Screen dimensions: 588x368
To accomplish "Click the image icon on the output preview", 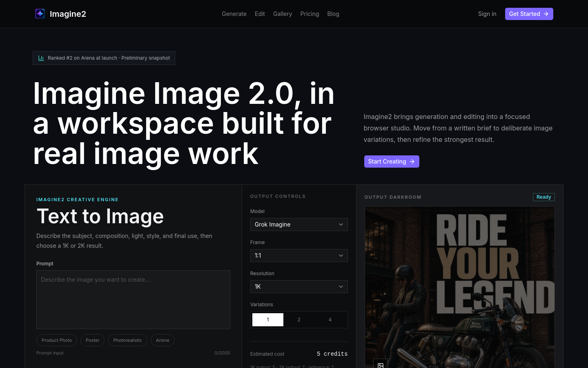I will click(x=381, y=365).
